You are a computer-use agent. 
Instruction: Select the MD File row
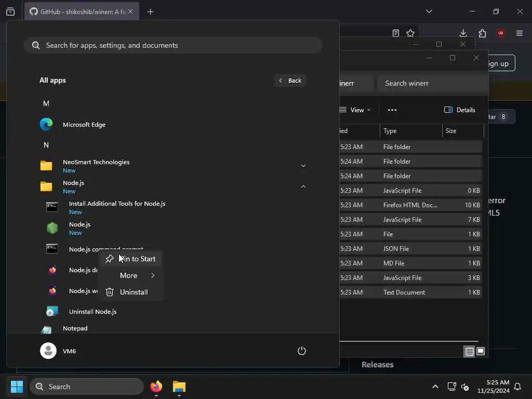click(410, 263)
